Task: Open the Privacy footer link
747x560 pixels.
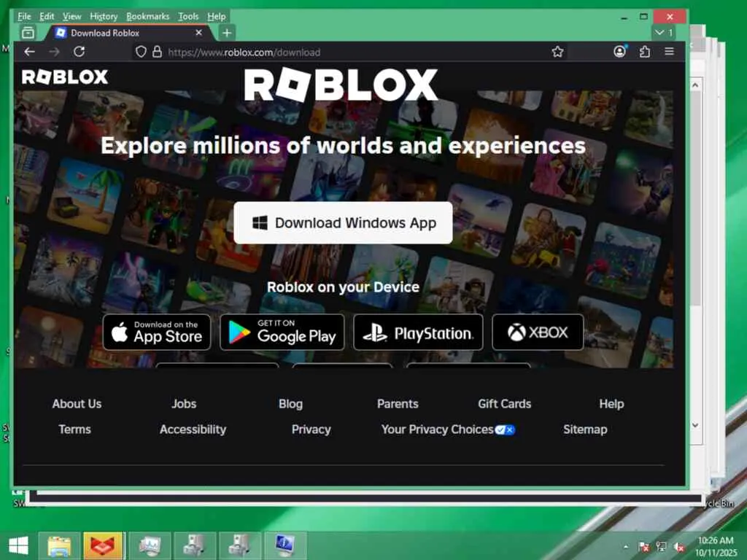Action: click(311, 429)
